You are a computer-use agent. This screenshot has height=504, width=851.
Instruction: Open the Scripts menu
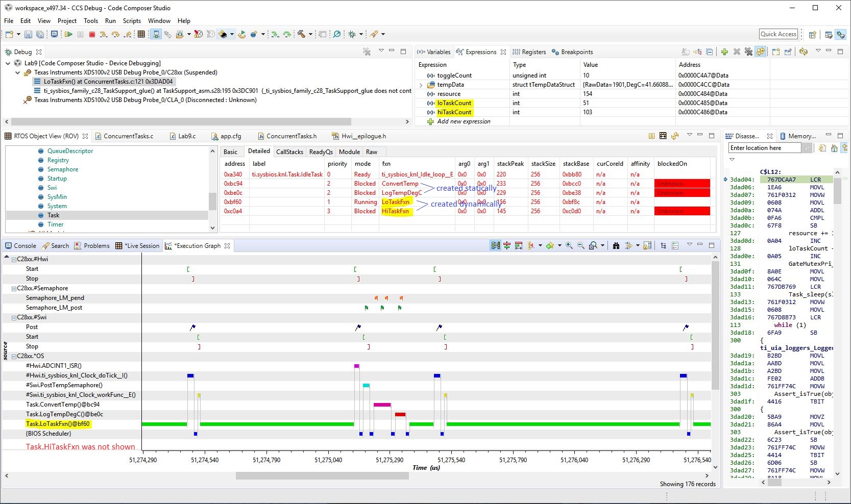point(132,21)
